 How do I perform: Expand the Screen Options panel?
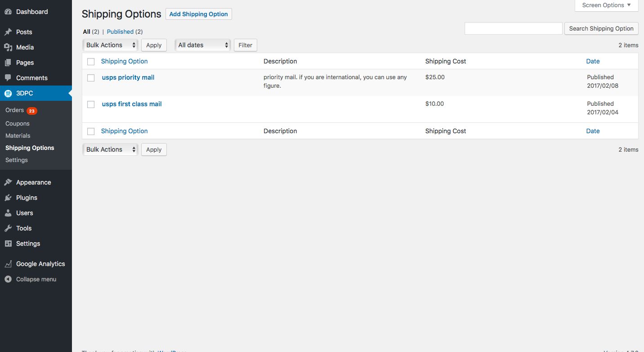pyautogui.click(x=606, y=5)
